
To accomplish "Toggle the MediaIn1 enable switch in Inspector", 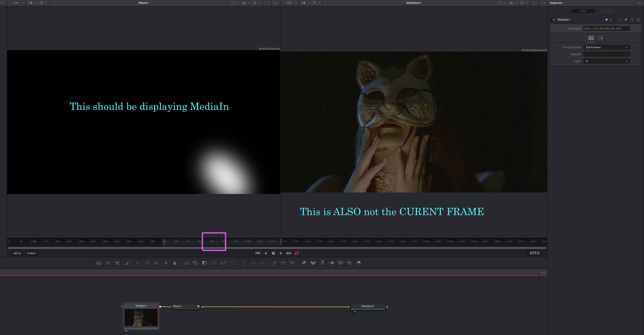I will click(553, 20).
